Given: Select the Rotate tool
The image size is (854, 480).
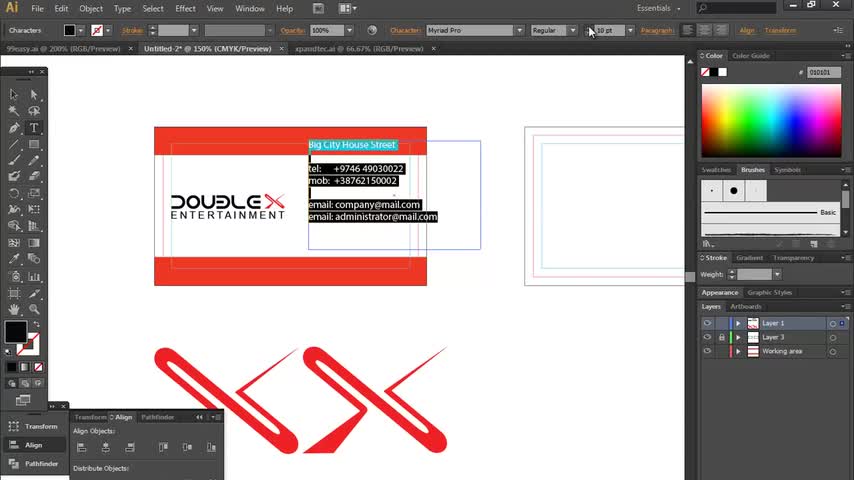Looking at the screenshot, I should point(14,193).
